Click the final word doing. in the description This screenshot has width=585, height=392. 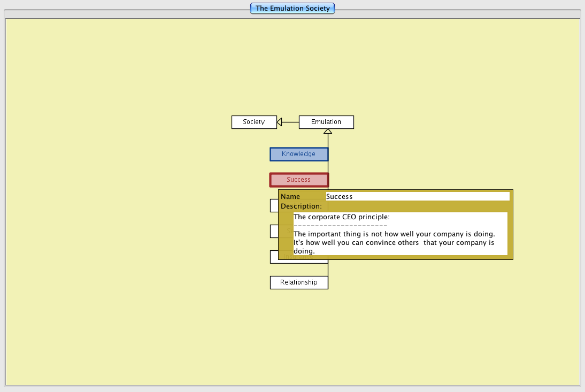(x=304, y=251)
